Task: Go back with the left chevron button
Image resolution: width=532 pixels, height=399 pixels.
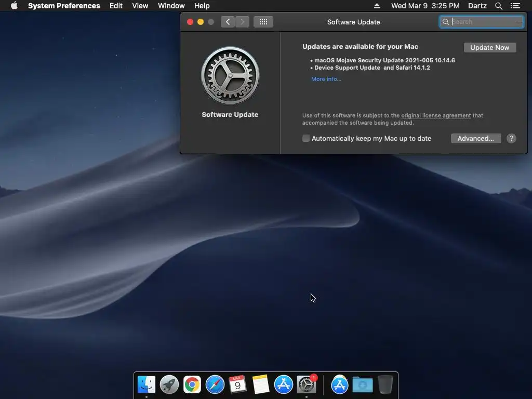Action: 228,22
